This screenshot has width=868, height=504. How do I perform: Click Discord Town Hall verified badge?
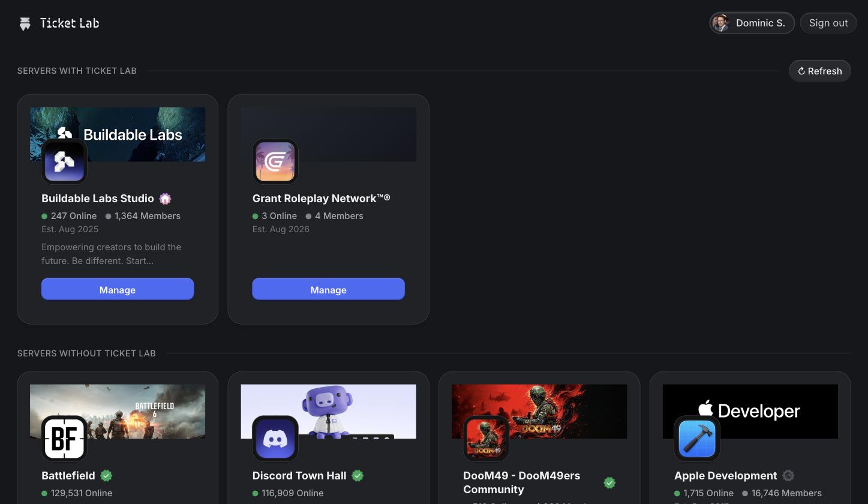[x=358, y=476]
